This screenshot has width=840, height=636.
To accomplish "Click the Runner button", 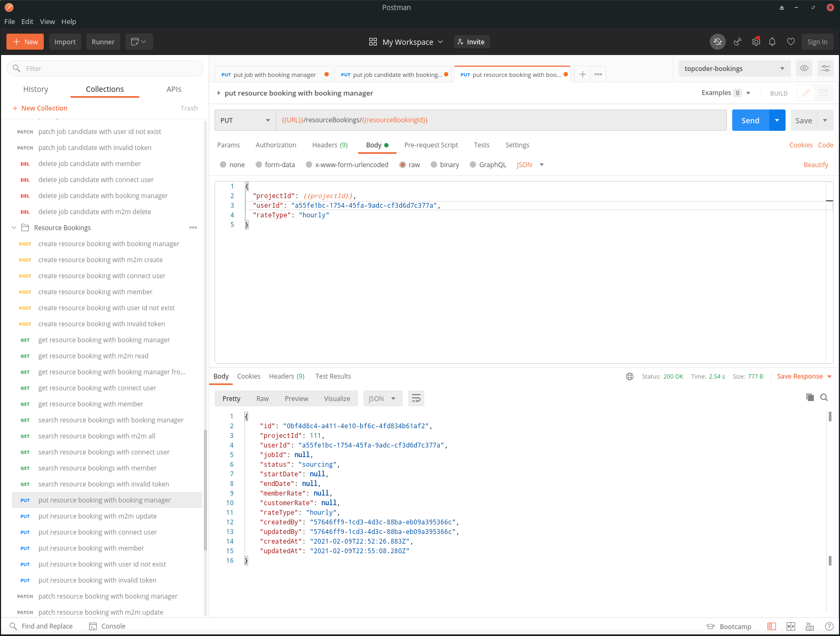I will 103,42.
